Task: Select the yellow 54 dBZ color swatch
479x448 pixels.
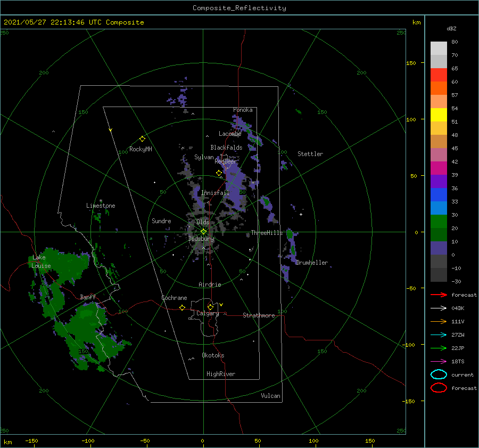Action: [439, 115]
